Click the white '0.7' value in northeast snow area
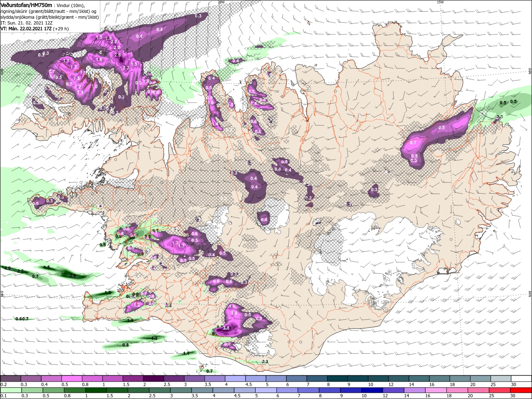532x399 pixels. click(413, 143)
